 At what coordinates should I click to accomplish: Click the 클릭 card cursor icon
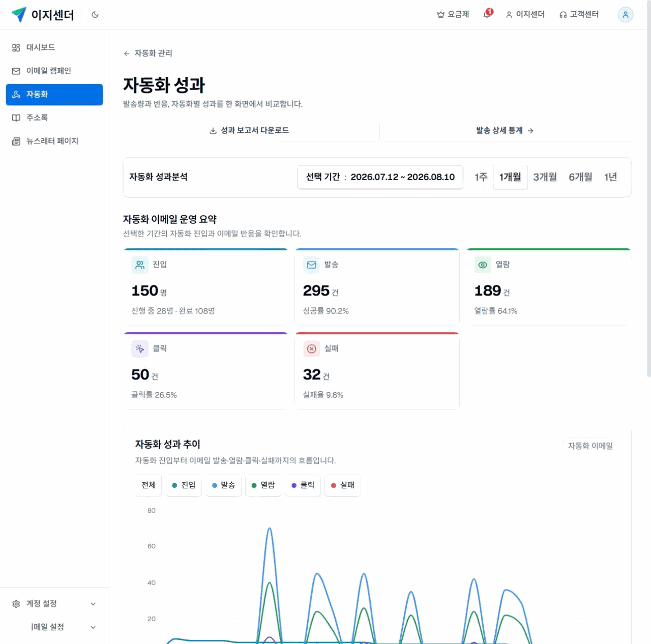coord(140,348)
